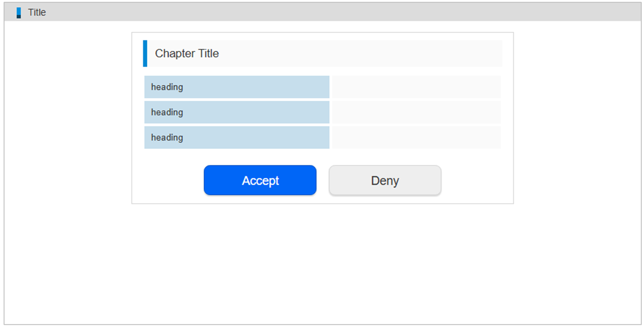644x326 pixels.
Task: Click the card's empty space left of Accept
Action: (168, 180)
